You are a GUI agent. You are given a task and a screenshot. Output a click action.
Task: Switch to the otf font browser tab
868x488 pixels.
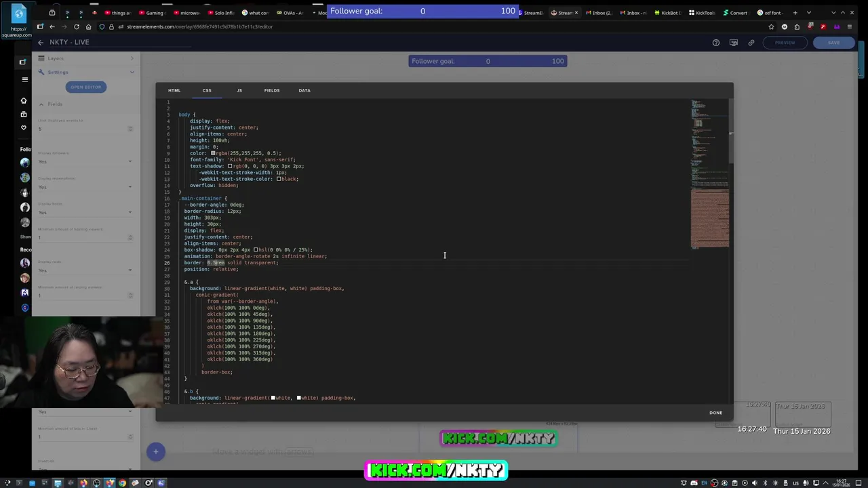[770, 12]
